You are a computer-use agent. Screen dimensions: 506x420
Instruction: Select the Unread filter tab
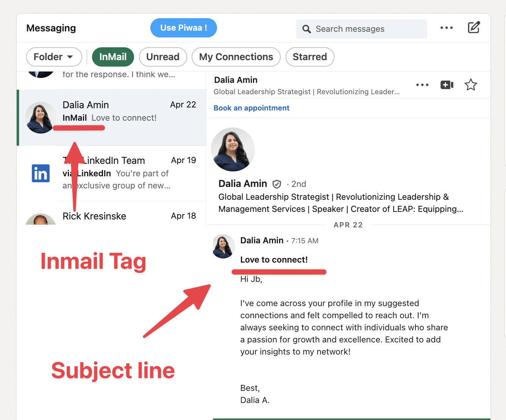coord(163,57)
